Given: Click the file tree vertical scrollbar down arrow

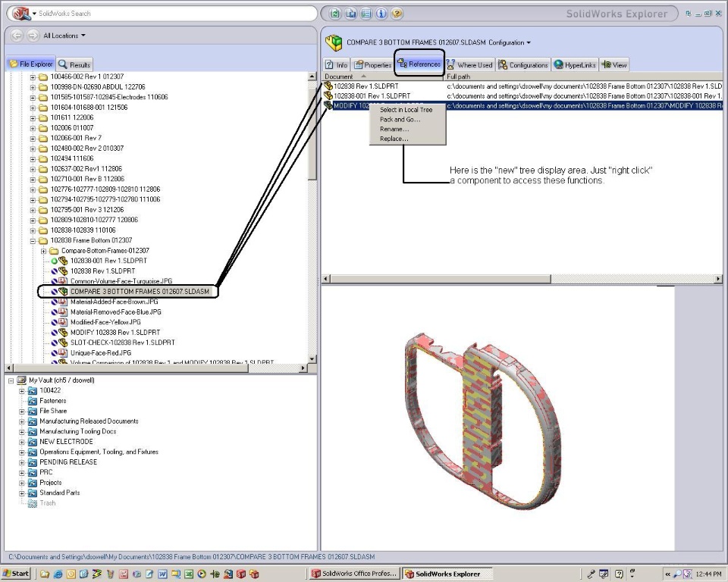Looking at the screenshot, I should (x=312, y=358).
